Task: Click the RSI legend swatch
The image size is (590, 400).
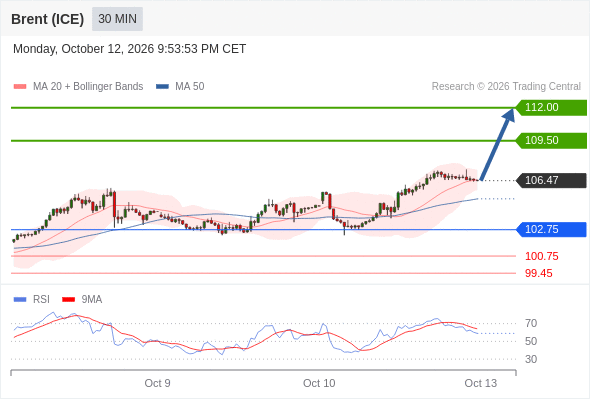Action: 20,300
